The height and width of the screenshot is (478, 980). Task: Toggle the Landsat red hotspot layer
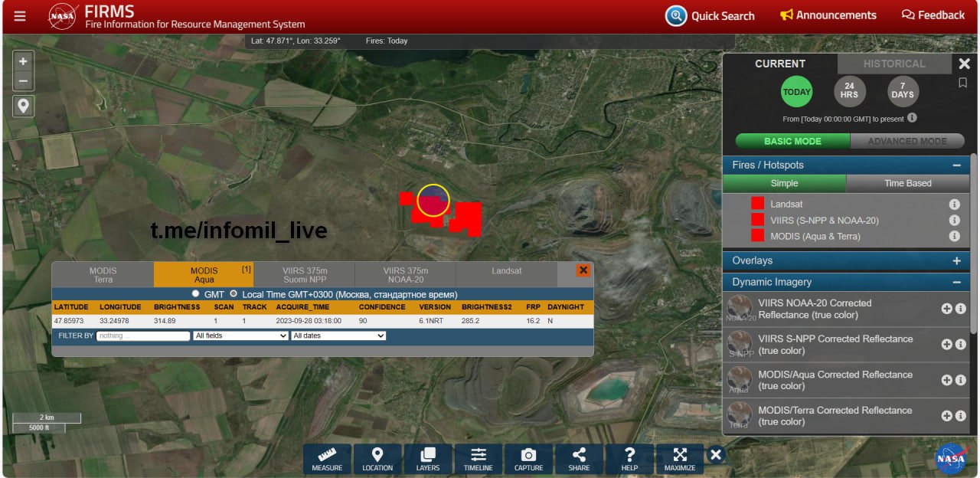tap(757, 204)
